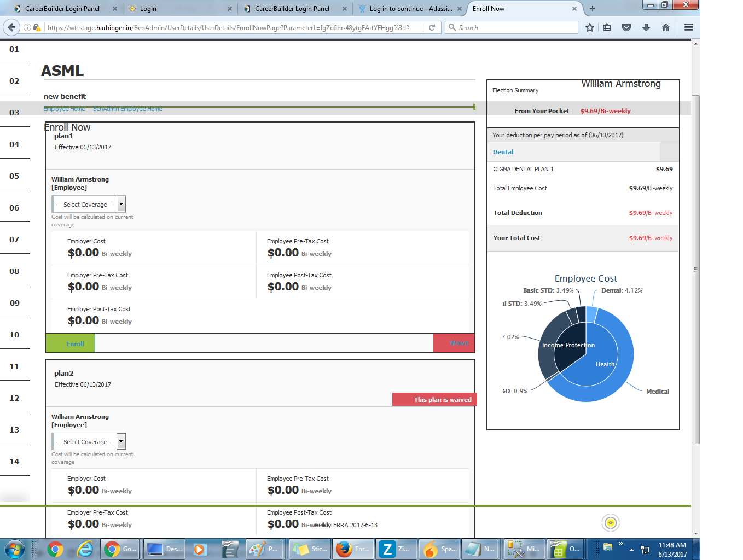Expand Select Coverage dropdown for plan2
743x560 pixels.
[x=121, y=441]
